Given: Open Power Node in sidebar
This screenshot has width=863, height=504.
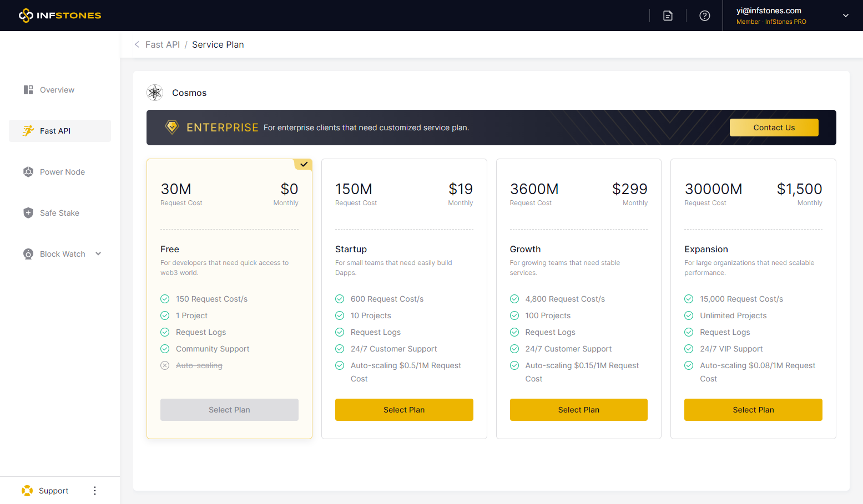Looking at the screenshot, I should 60,172.
